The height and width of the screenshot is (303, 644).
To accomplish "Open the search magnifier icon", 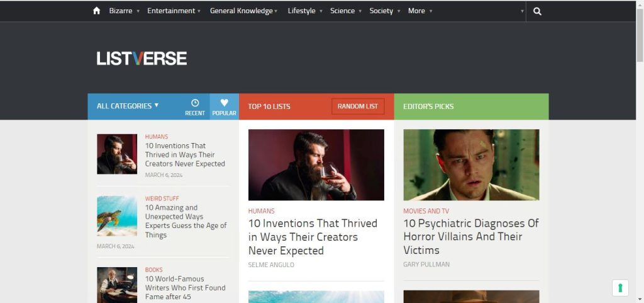I will pos(537,11).
